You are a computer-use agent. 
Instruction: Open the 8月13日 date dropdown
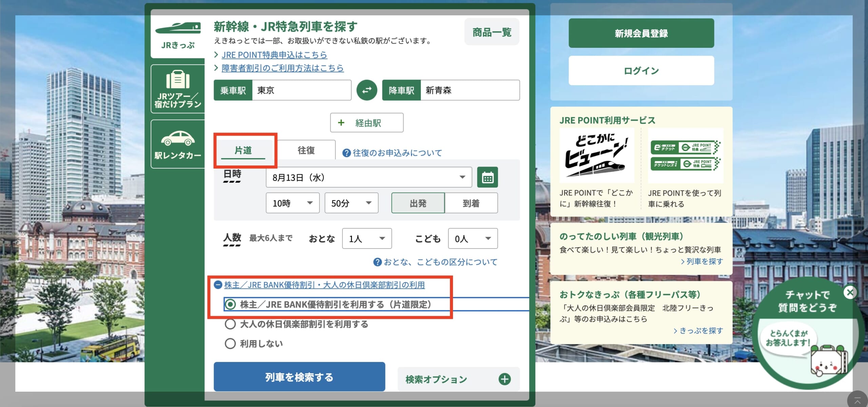pyautogui.click(x=369, y=177)
